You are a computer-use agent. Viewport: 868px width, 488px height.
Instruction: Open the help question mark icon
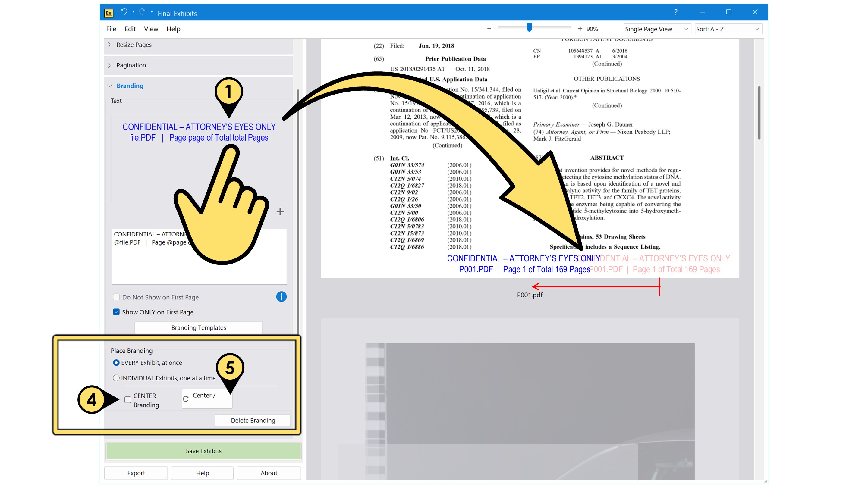[676, 12]
